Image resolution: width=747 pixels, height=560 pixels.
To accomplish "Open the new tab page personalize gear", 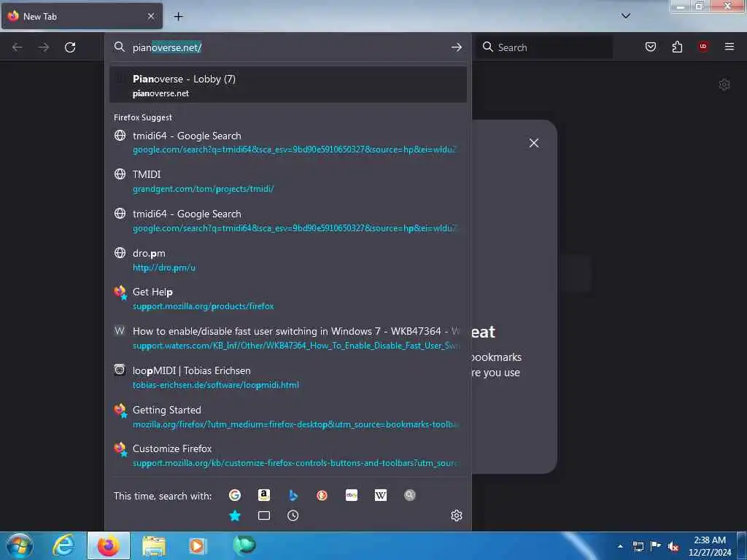I will coord(724,85).
